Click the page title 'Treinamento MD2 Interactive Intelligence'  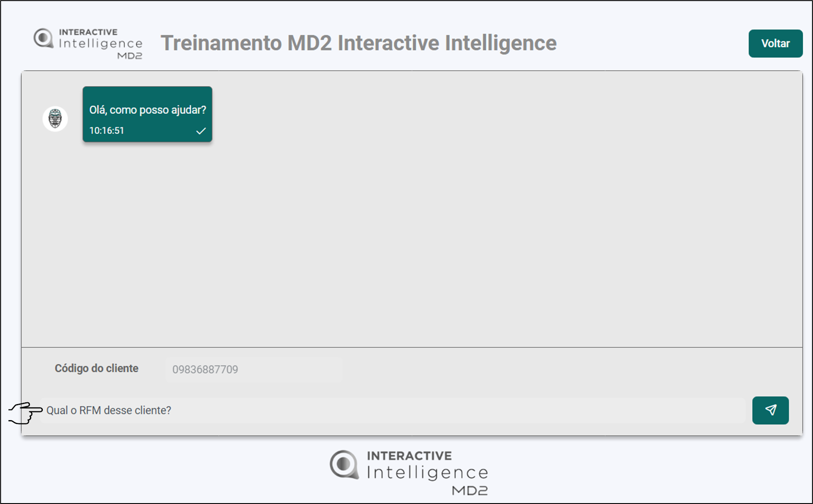358,43
